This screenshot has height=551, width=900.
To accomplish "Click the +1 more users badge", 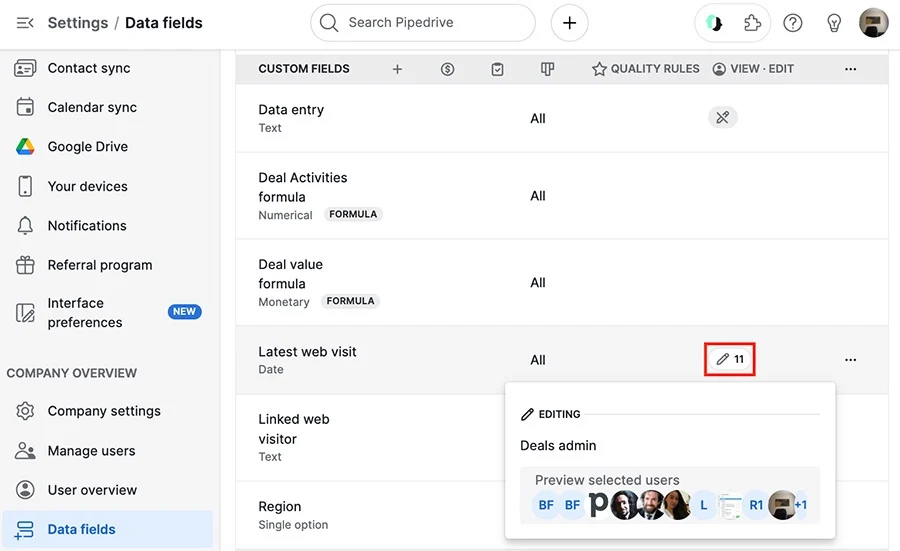I will tap(801, 505).
